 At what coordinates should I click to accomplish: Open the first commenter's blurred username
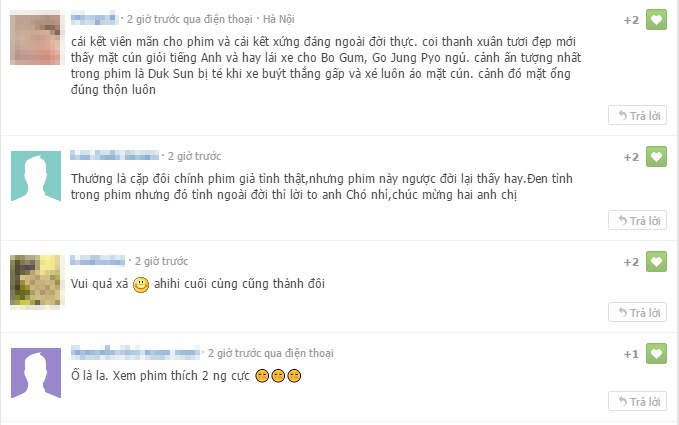(94, 19)
